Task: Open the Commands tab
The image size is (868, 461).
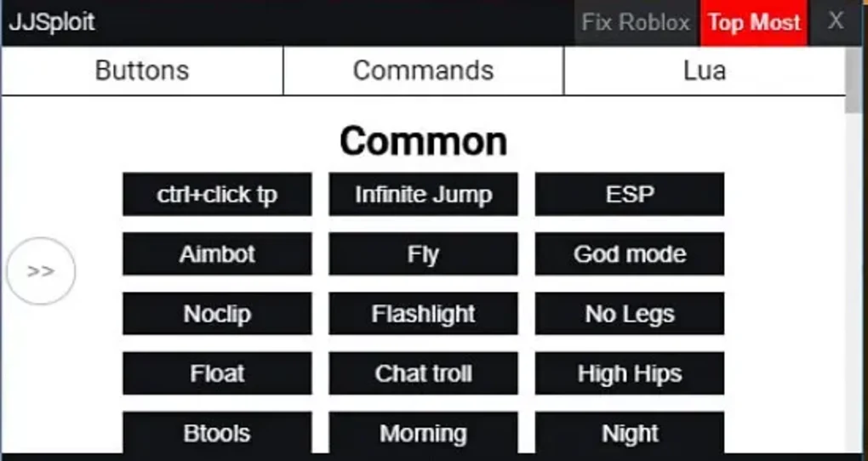Action: pyautogui.click(x=424, y=71)
